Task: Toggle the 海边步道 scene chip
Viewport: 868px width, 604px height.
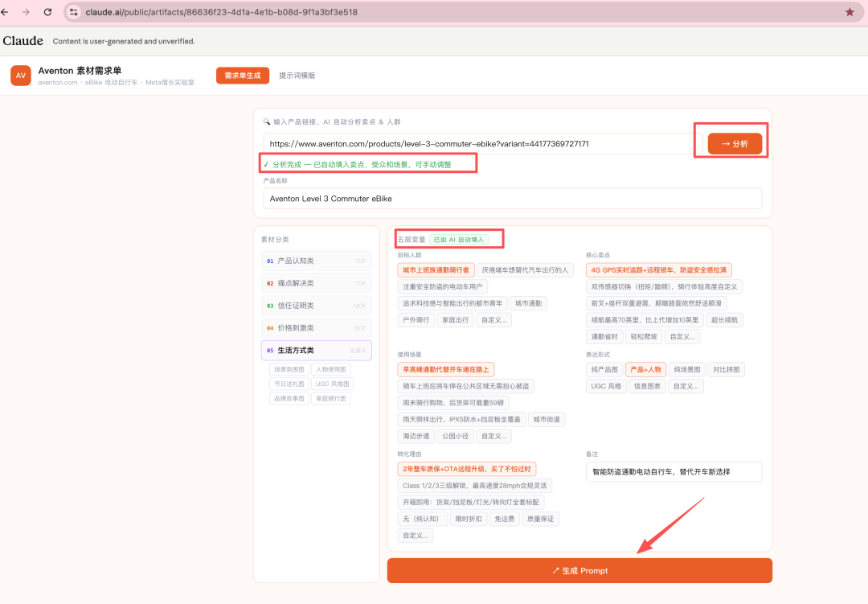Action: pos(416,436)
